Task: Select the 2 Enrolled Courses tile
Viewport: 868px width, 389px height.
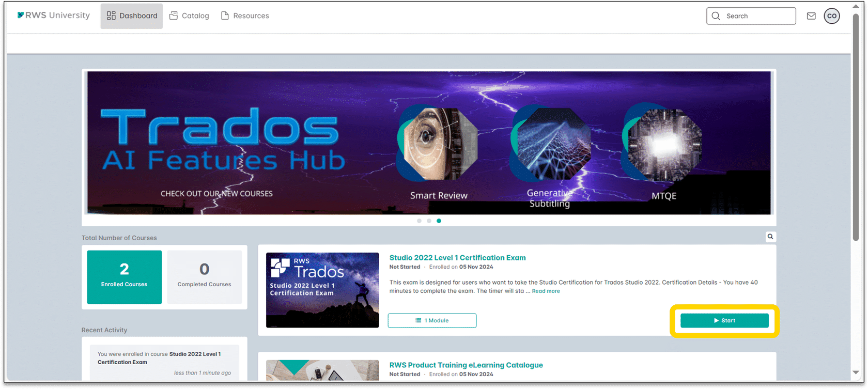Action: point(124,277)
